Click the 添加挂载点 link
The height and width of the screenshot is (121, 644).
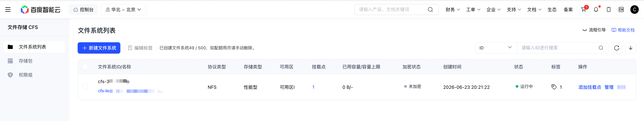click(590, 87)
